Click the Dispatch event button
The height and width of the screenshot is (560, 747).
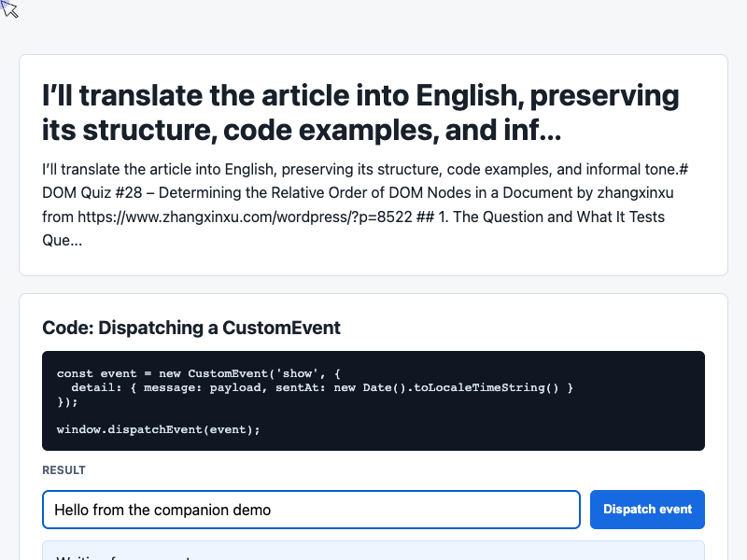pos(647,509)
